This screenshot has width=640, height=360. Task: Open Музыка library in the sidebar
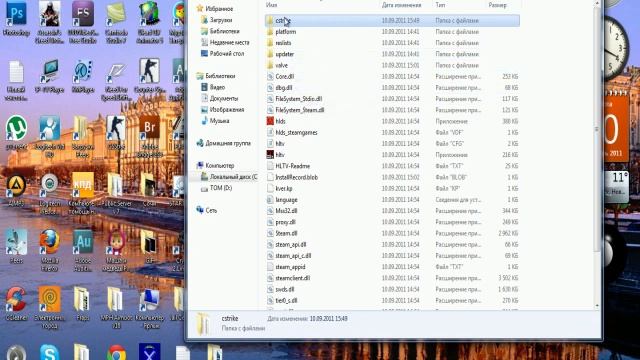[219, 121]
